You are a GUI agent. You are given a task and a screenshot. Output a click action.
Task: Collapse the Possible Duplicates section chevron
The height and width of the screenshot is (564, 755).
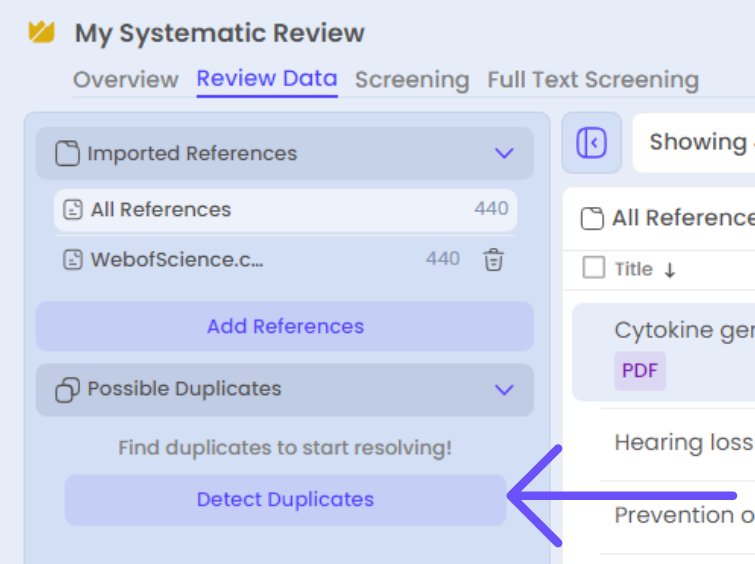click(x=504, y=390)
